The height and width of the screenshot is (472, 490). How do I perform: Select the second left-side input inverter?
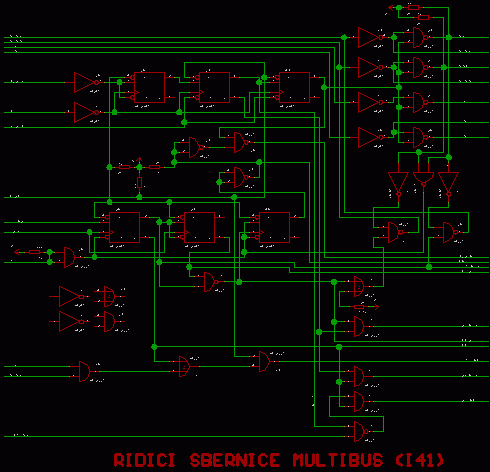pos(86,112)
